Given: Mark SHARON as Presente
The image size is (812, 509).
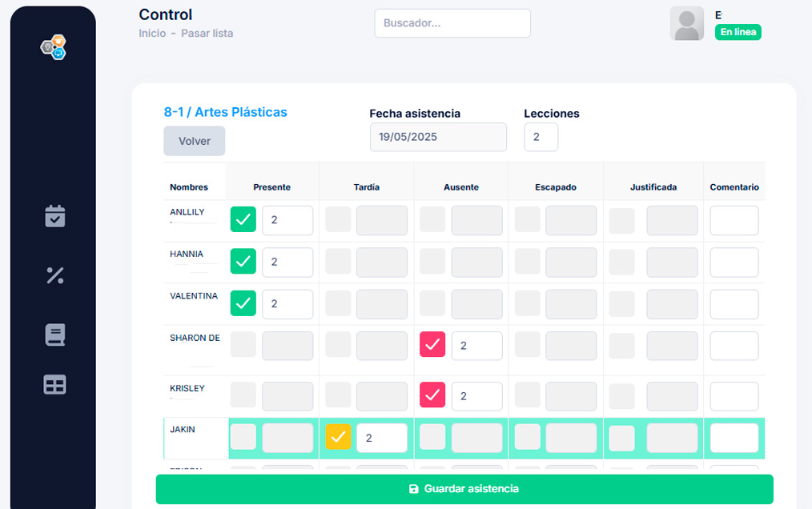Looking at the screenshot, I should click(243, 345).
